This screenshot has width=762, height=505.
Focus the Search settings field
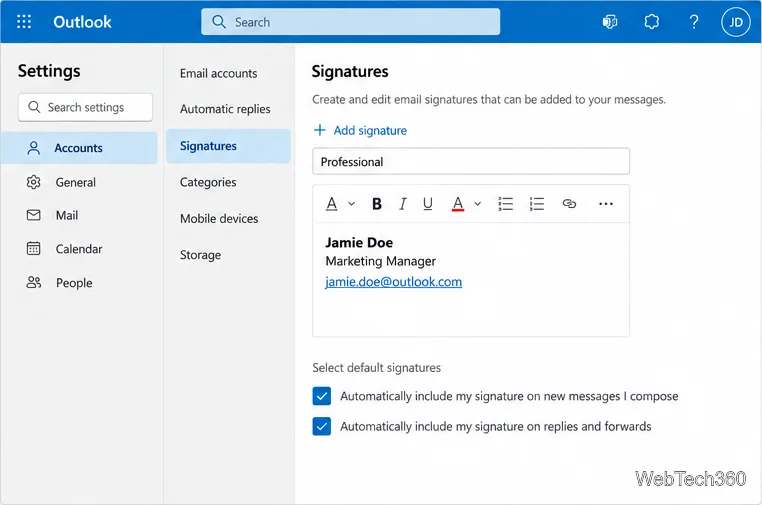(x=86, y=107)
